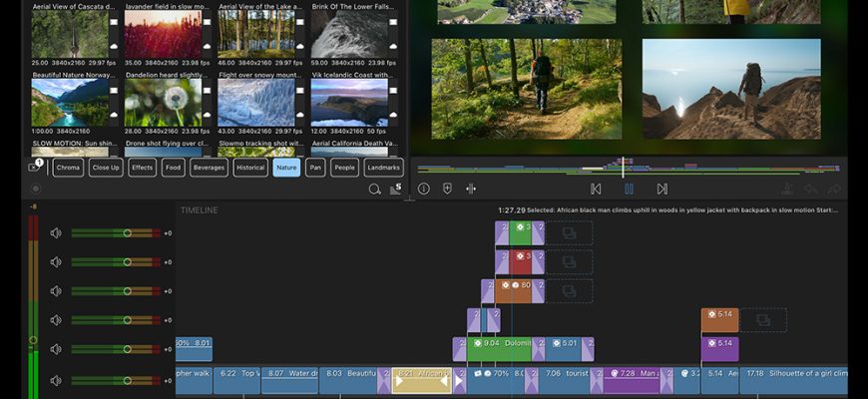The image size is (868, 399).
Task: Select lavender field in slow motion thumbnail
Action: click(163, 34)
